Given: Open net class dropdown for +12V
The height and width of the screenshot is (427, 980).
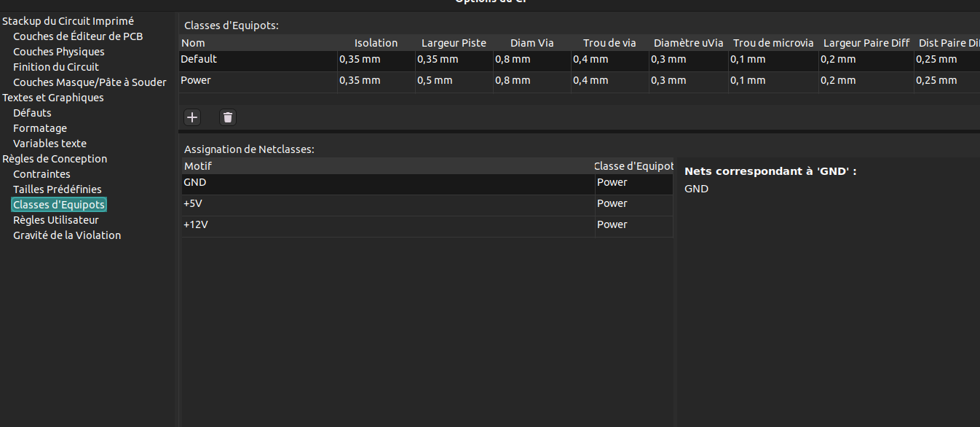Looking at the screenshot, I should tap(634, 226).
